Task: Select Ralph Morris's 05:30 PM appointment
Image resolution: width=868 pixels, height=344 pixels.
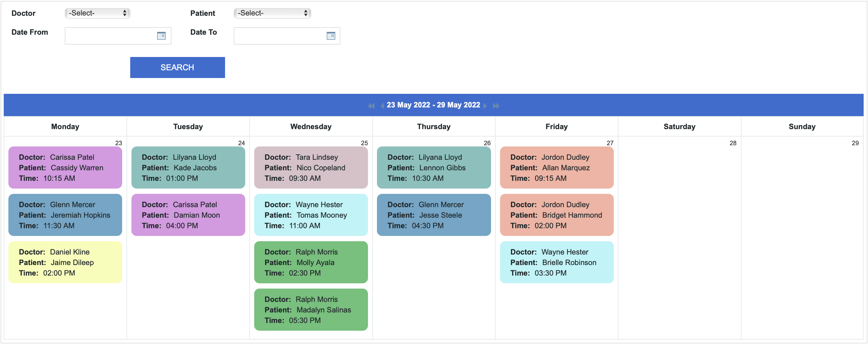Action: tap(311, 309)
